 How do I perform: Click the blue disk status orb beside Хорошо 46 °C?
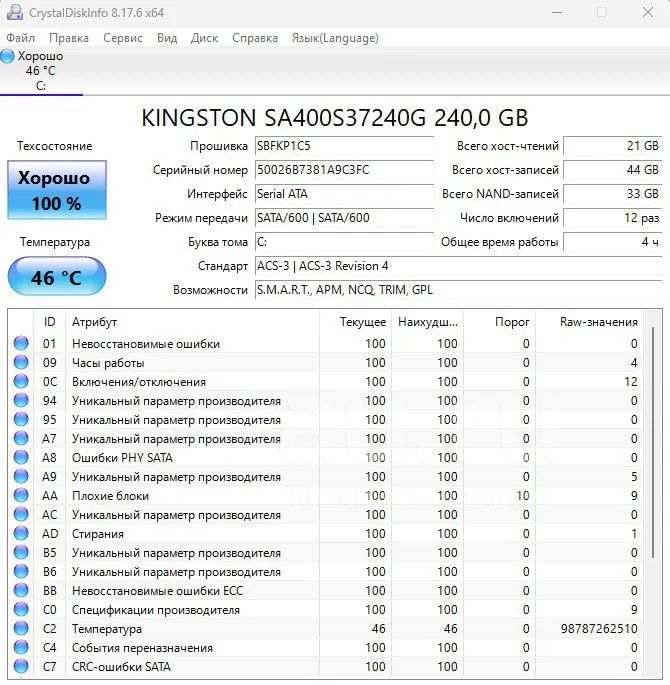coord(7,56)
